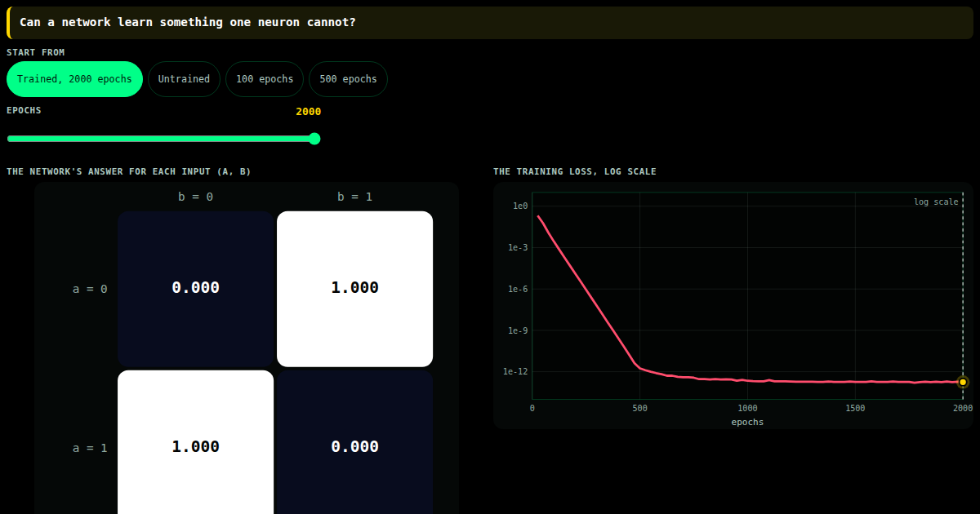This screenshot has height=514, width=980.
Task: Select the 100 epochs preset
Action: (x=265, y=79)
